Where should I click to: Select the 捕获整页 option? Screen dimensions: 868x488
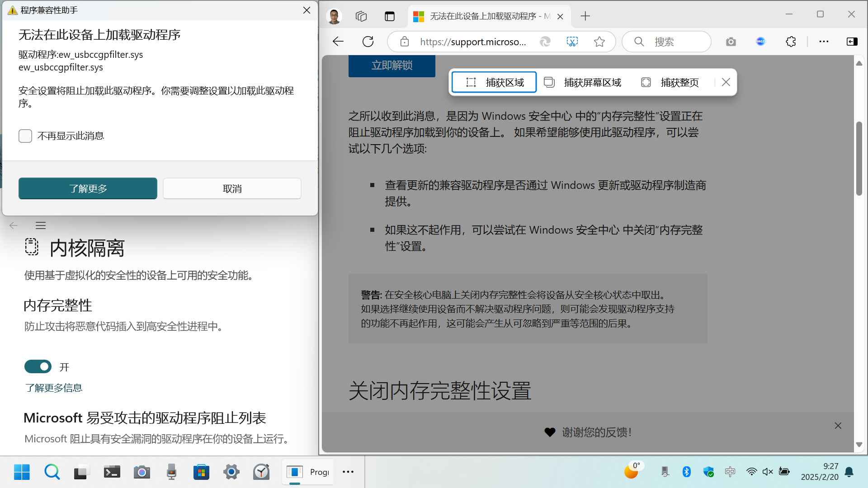pos(670,82)
